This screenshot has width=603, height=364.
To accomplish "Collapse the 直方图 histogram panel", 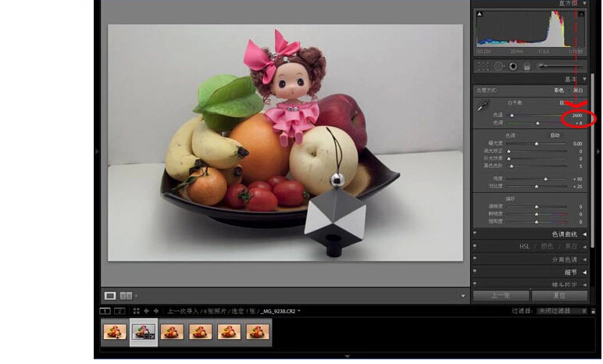I will click(584, 3).
